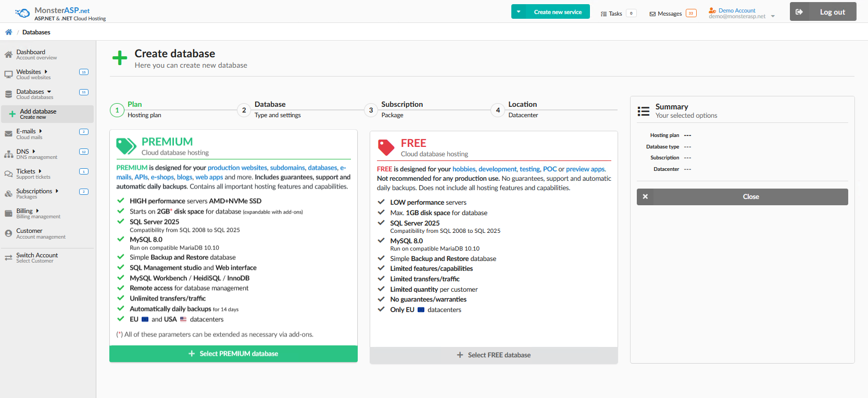Click Select PREMIUM database button
Image resolution: width=868 pixels, height=398 pixels.
233,354
